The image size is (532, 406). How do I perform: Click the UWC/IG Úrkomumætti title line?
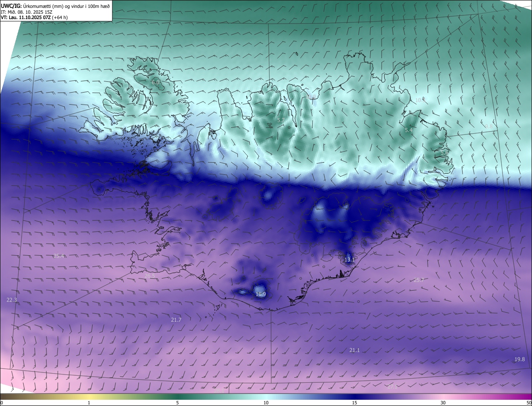(x=55, y=6)
